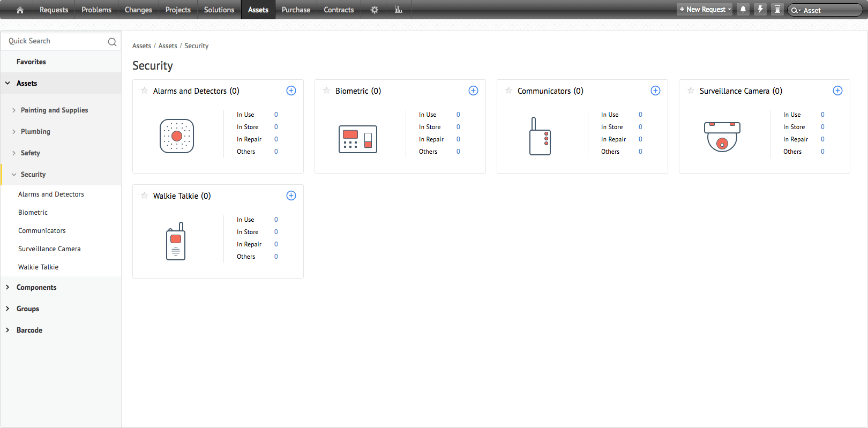Favorite the Biometric card with star
The image size is (868, 428).
(x=326, y=91)
